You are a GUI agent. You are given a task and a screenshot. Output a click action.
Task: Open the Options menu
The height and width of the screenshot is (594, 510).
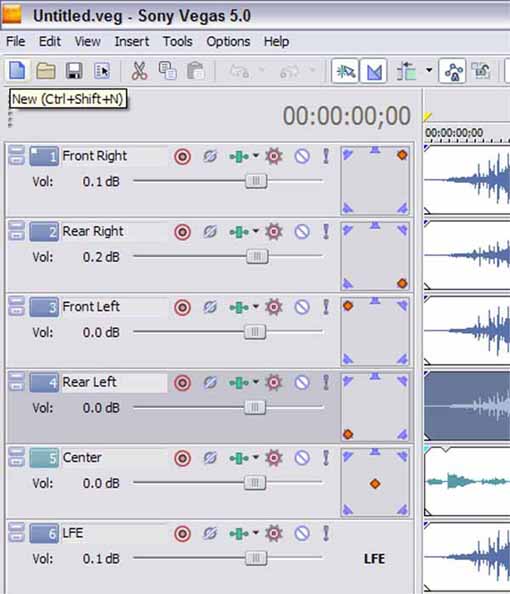[x=228, y=41]
